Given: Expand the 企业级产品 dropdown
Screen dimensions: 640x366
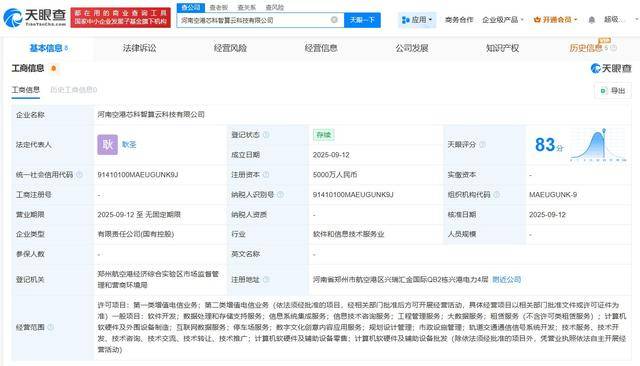Looking at the screenshot, I should 502,20.
